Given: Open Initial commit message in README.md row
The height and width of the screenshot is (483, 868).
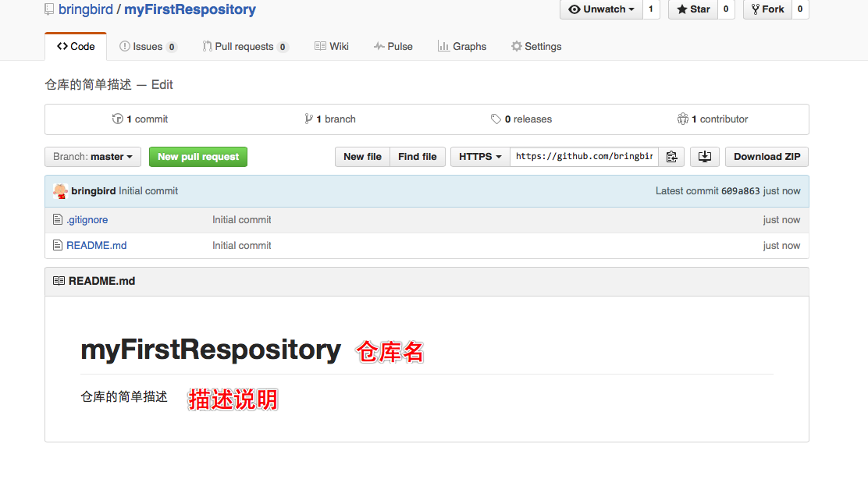Looking at the screenshot, I should coord(242,245).
